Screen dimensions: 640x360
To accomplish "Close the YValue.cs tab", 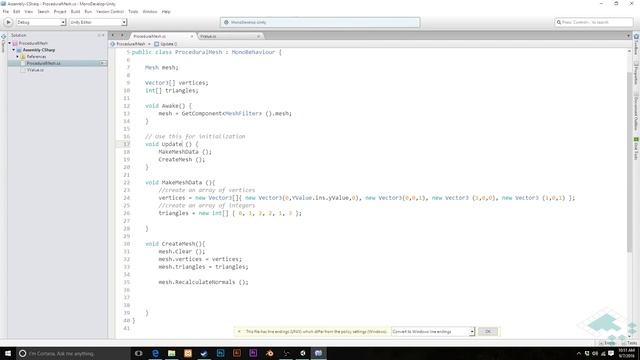I will click(x=258, y=36).
